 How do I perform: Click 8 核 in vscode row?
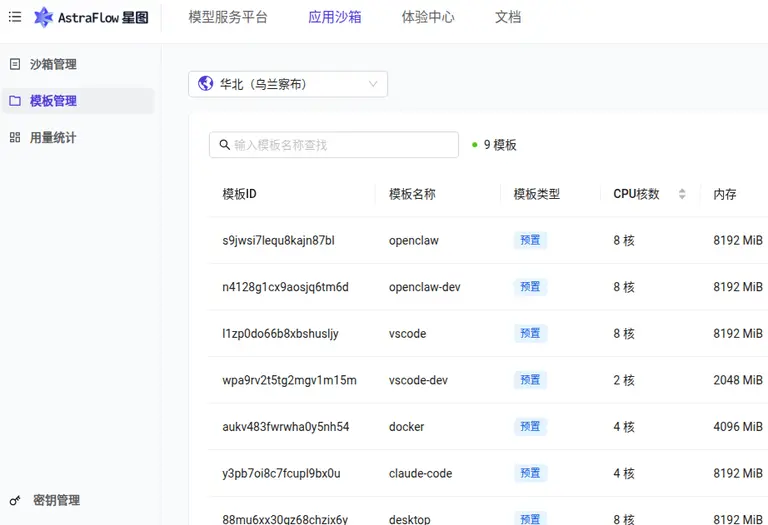[x=624, y=334]
